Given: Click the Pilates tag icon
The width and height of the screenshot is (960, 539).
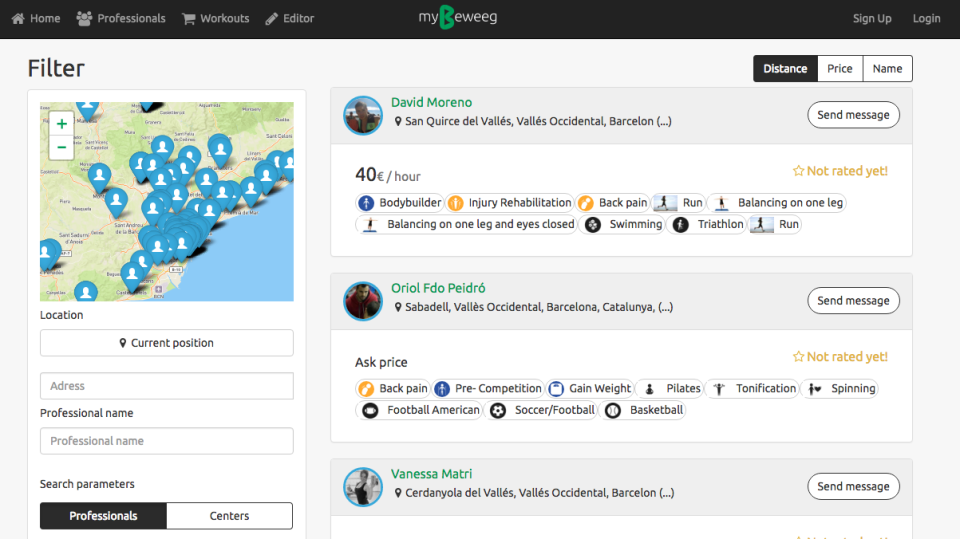Looking at the screenshot, I should [650, 388].
